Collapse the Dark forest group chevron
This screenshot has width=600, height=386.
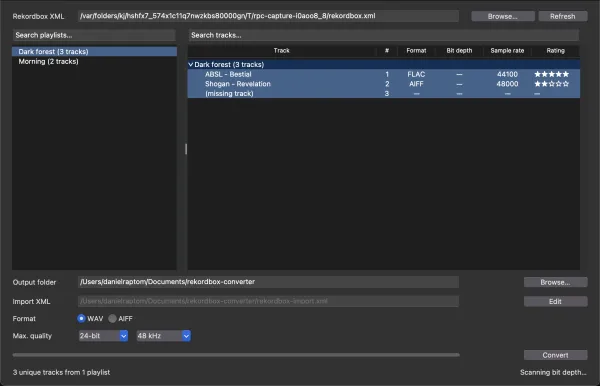(x=191, y=64)
